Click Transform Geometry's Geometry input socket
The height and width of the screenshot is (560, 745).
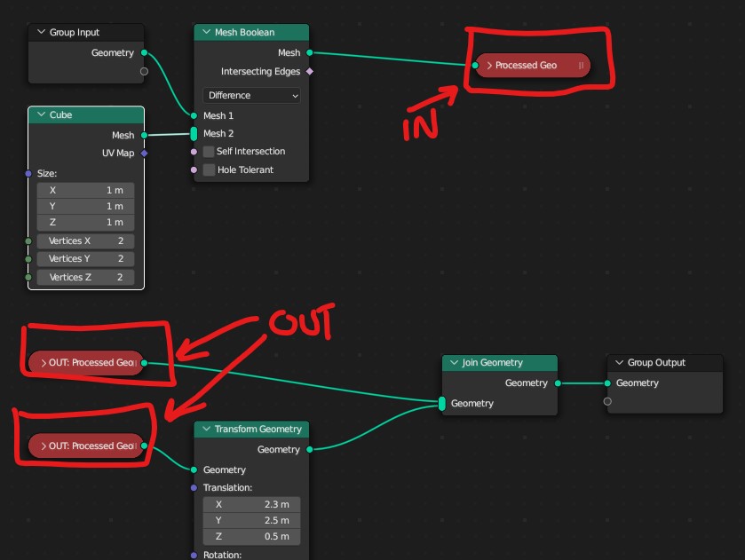click(x=194, y=469)
